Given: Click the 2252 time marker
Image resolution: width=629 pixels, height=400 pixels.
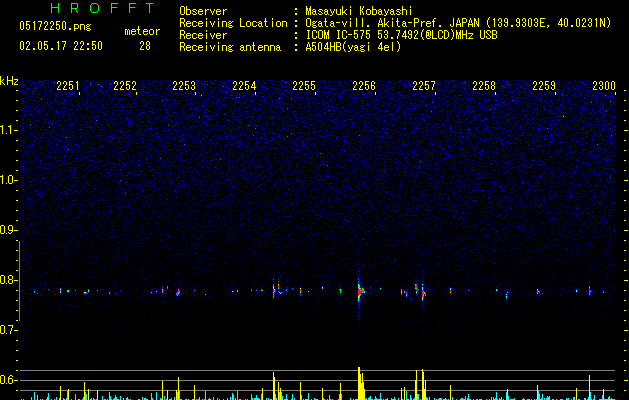Looking at the screenshot, I should [x=125, y=86].
